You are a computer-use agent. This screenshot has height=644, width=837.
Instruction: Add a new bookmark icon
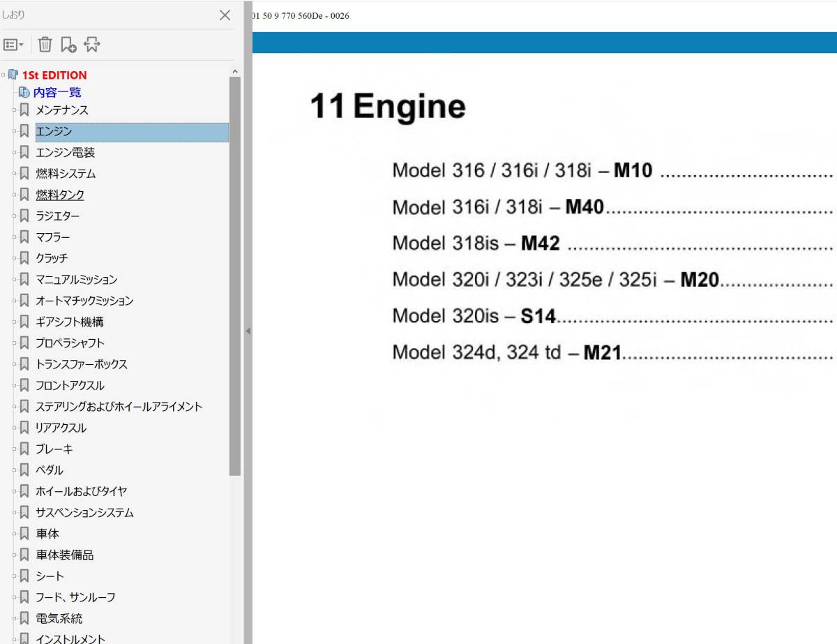(x=68, y=45)
